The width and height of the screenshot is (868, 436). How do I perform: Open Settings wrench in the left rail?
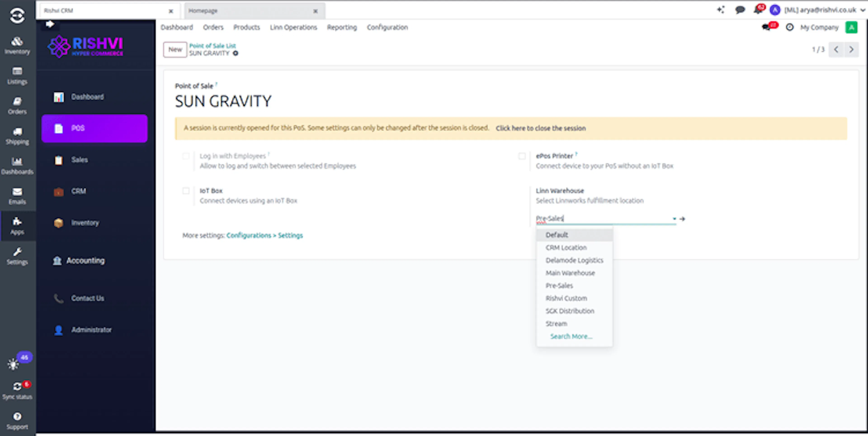[17, 256]
